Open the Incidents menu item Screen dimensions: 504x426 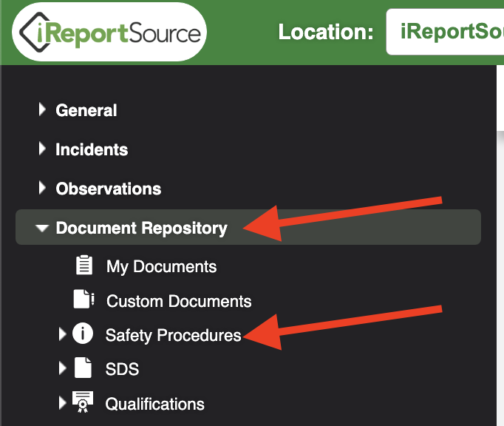click(92, 149)
